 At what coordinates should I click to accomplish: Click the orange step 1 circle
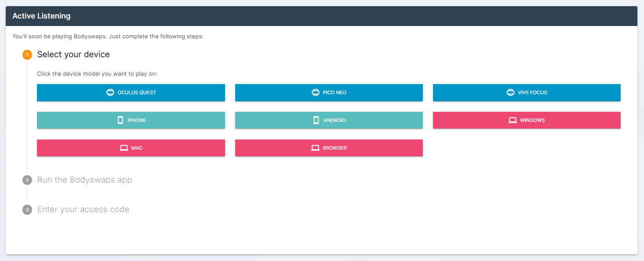(x=27, y=55)
